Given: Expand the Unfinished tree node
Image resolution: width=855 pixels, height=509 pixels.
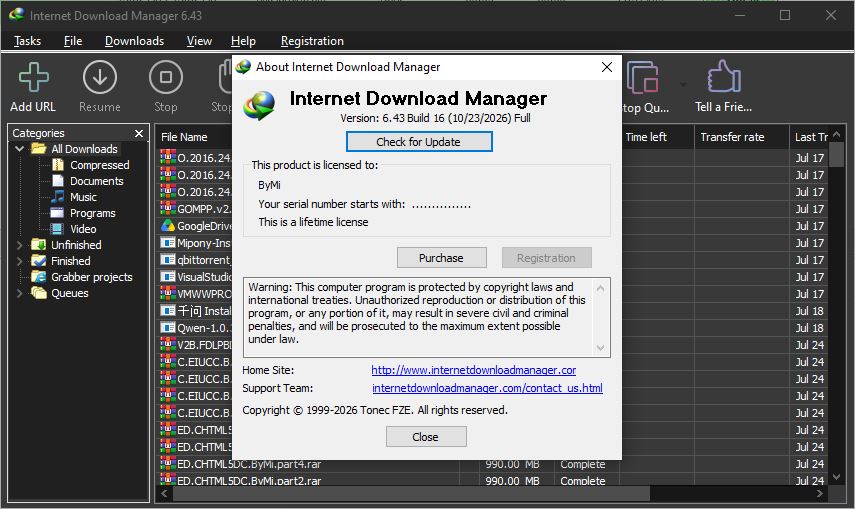Looking at the screenshot, I should (x=20, y=245).
